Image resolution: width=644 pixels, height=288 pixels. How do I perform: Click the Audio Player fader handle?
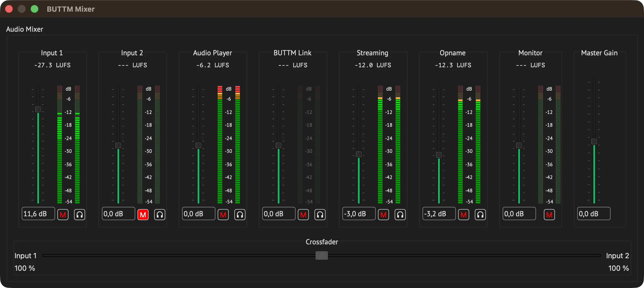pos(198,145)
